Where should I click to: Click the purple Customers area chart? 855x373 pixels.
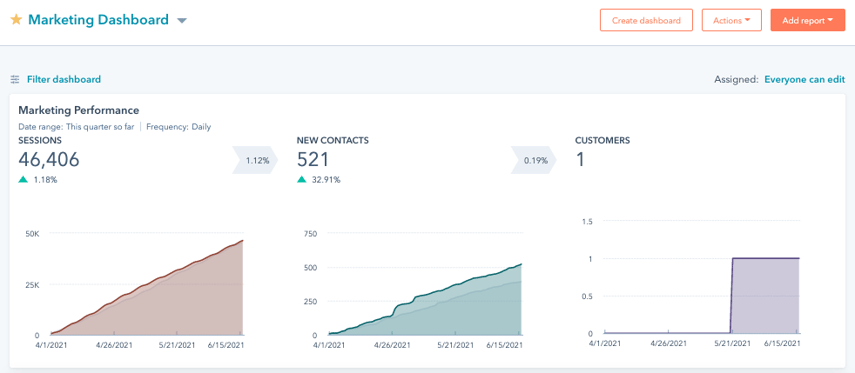tap(765, 295)
